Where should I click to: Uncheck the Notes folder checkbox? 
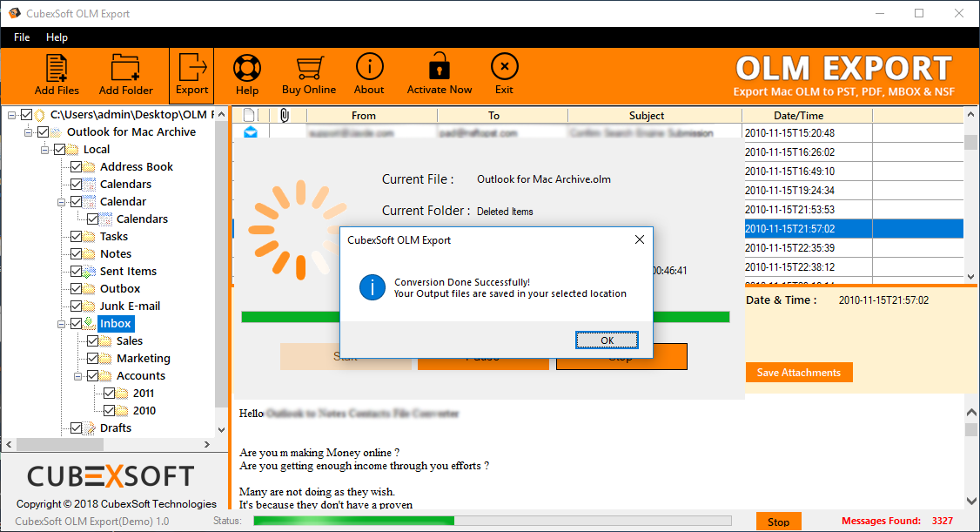pyautogui.click(x=76, y=253)
